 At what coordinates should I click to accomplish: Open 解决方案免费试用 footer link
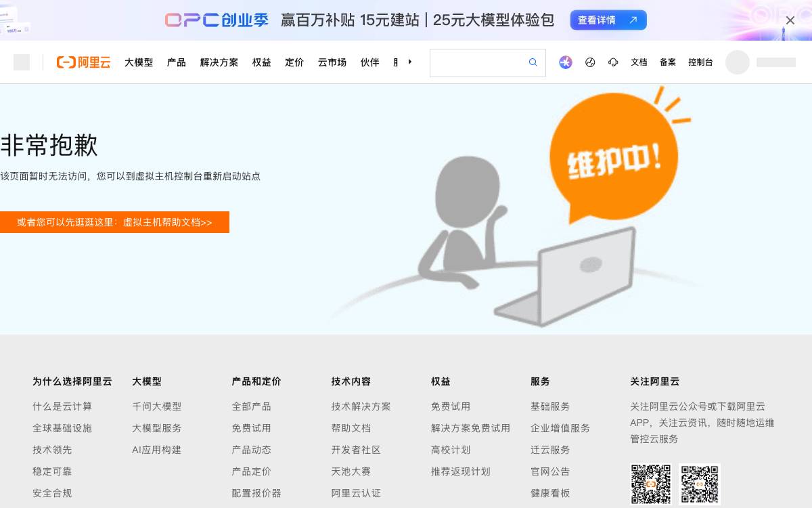point(470,428)
